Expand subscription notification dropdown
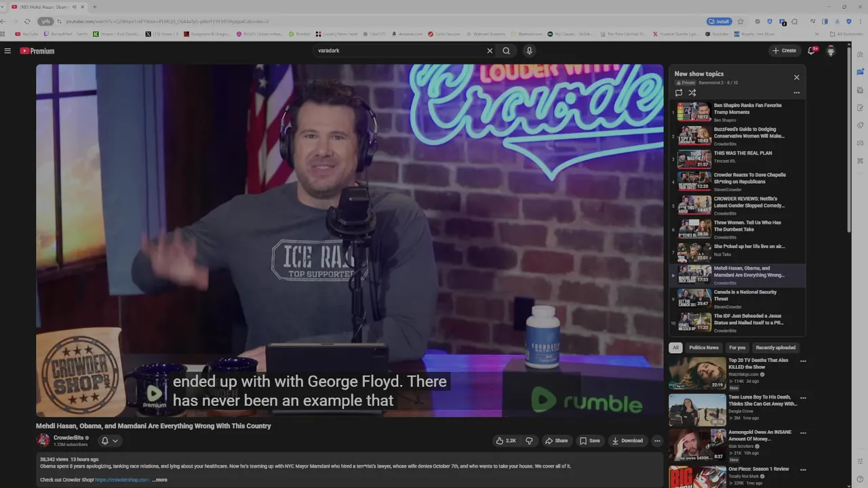The height and width of the screenshot is (488, 868). 109,441
